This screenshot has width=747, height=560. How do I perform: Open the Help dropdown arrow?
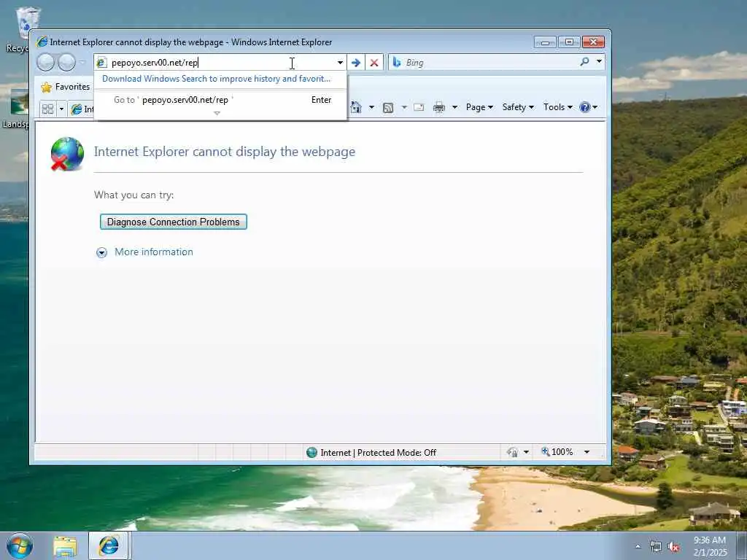tap(595, 107)
